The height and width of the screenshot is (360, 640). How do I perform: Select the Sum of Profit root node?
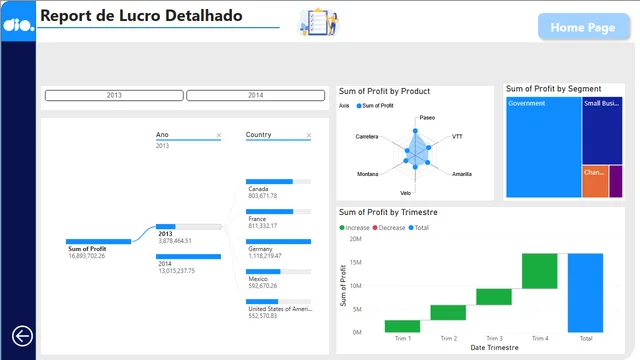pos(98,242)
